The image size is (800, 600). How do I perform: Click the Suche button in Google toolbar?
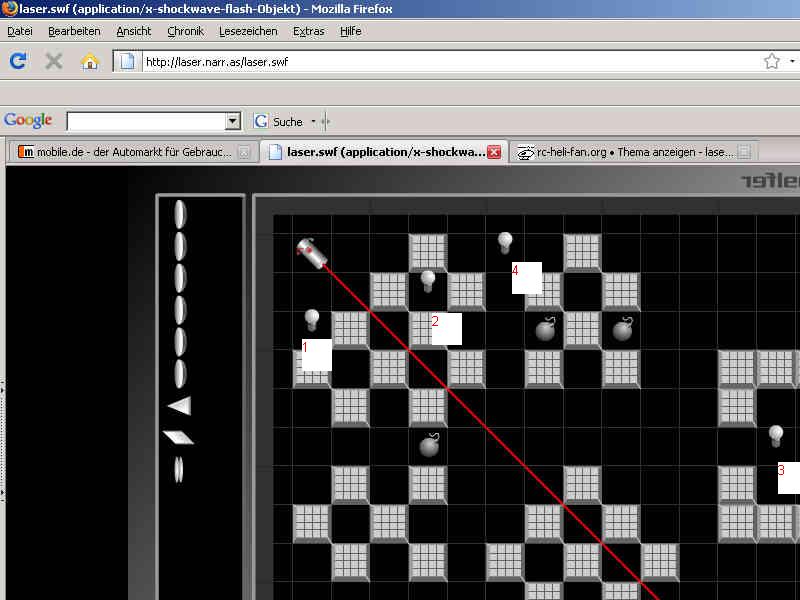pos(279,121)
